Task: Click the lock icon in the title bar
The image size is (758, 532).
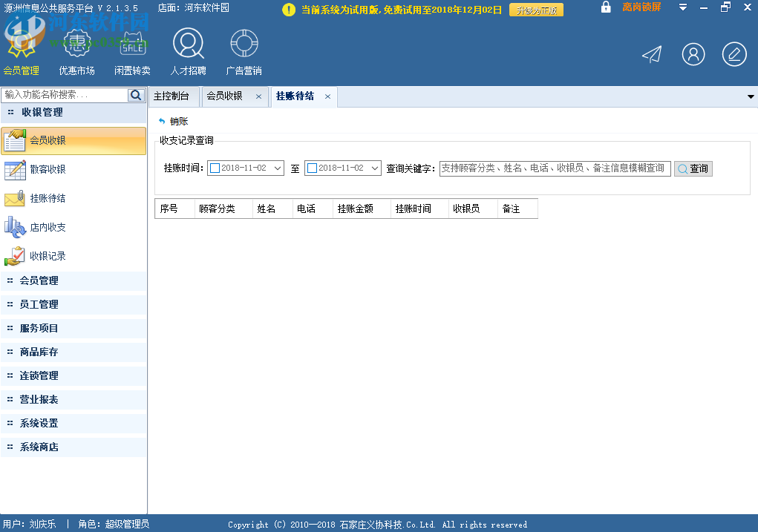Action: 605,7
